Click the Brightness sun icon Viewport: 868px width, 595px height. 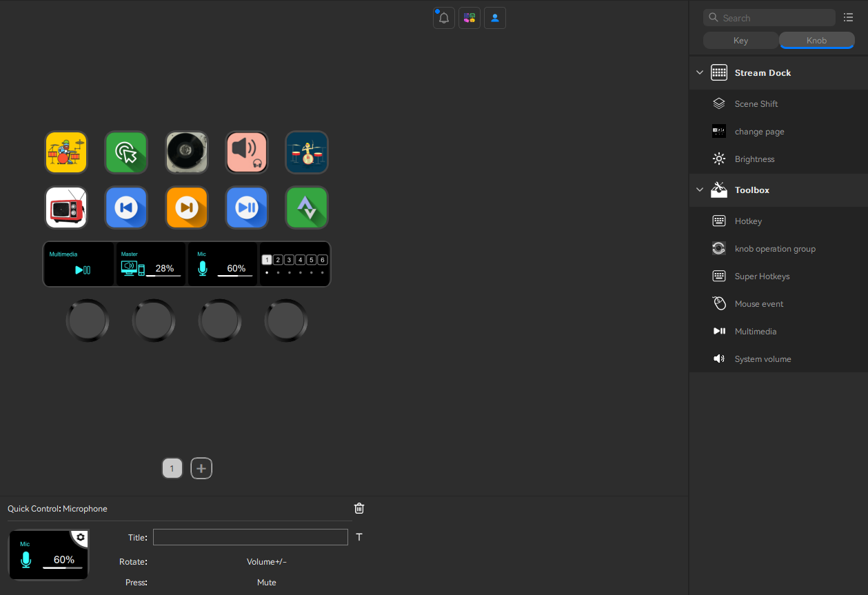(719, 159)
